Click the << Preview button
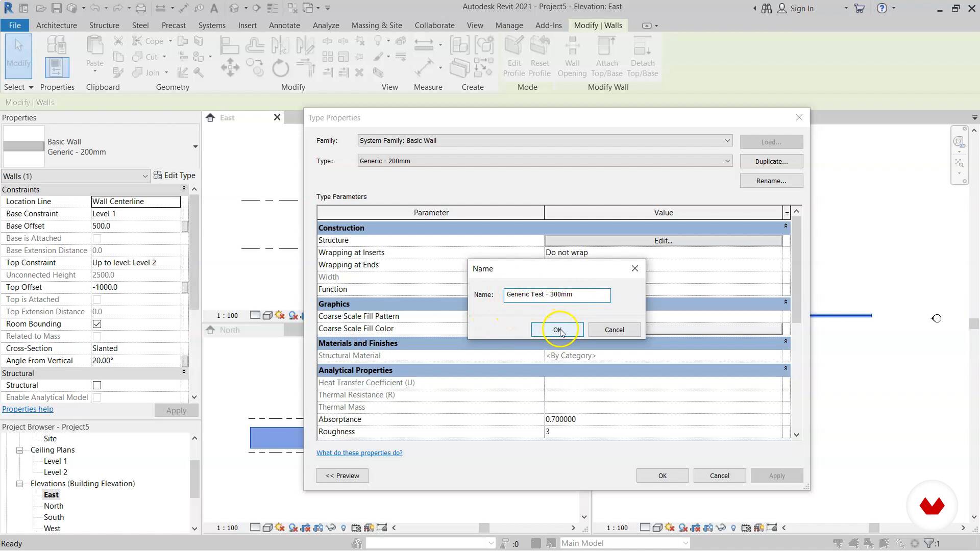The width and height of the screenshot is (980, 551). pyautogui.click(x=342, y=475)
